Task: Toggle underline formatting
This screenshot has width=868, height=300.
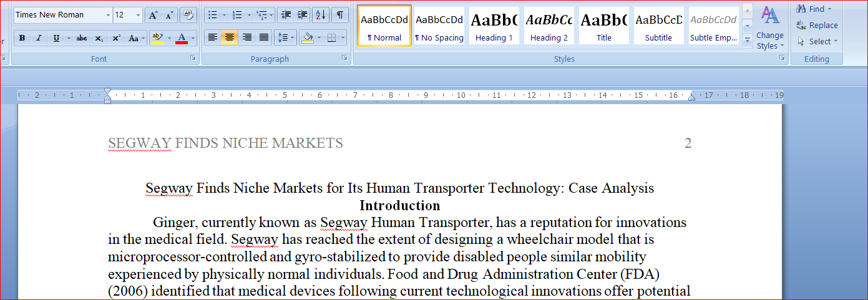Action: [56, 38]
